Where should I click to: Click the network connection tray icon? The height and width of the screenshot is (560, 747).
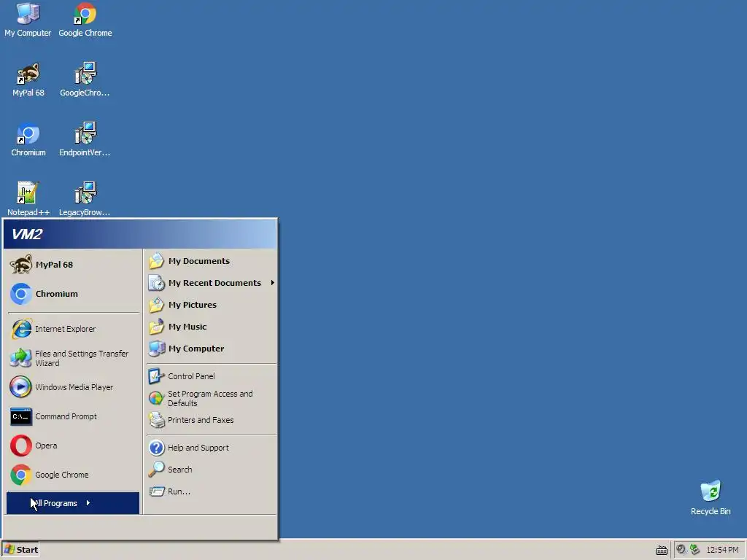click(x=694, y=550)
